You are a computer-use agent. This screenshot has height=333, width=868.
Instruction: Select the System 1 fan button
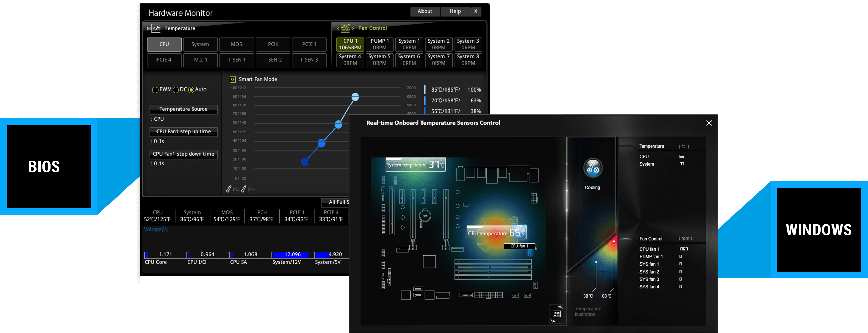pyautogui.click(x=409, y=44)
